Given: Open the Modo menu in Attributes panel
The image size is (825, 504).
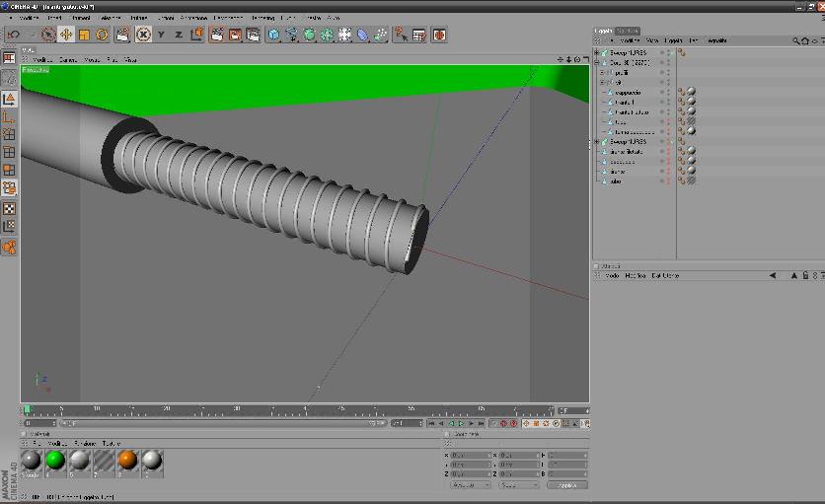Looking at the screenshot, I should pyautogui.click(x=612, y=276).
